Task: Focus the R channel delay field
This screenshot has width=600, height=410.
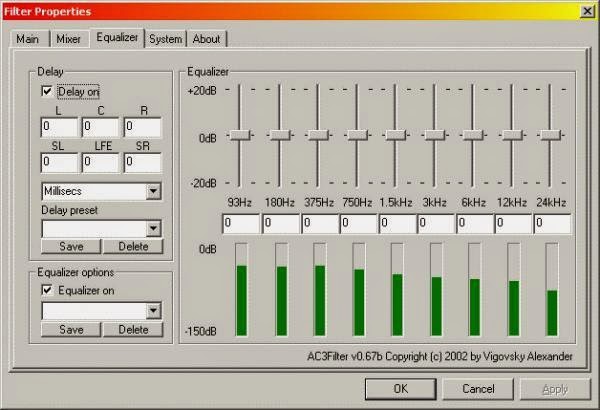Action: pyautogui.click(x=142, y=127)
